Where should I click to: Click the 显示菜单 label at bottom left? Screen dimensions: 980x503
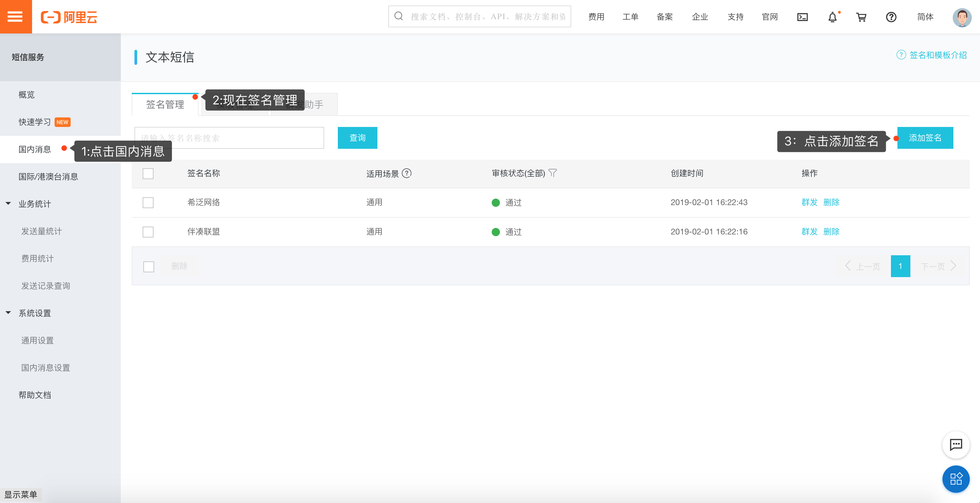tap(21, 494)
